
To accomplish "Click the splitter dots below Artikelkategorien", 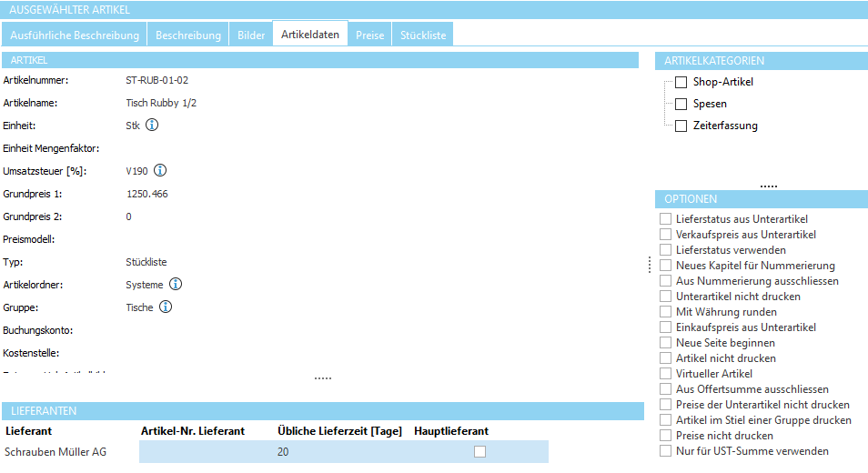I will 769,186.
